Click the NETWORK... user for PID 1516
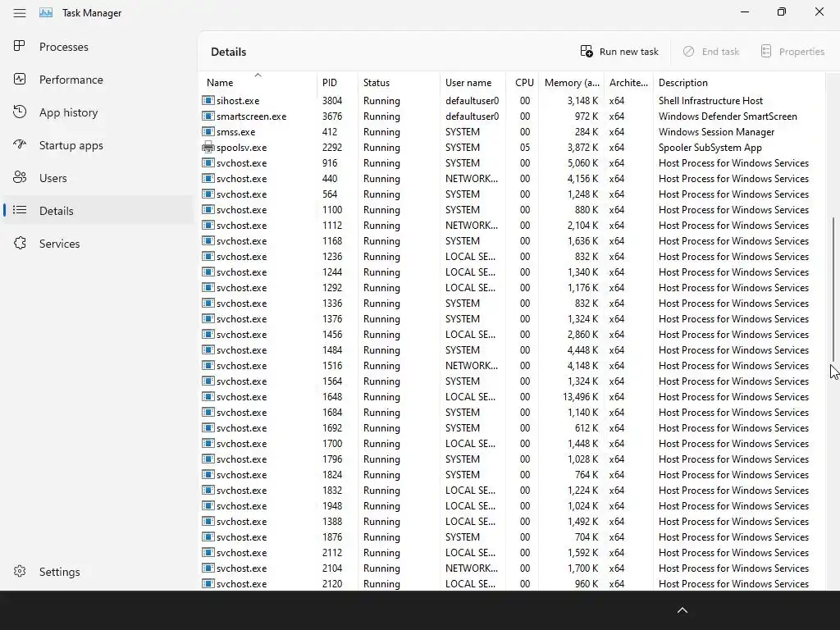 tap(472, 365)
